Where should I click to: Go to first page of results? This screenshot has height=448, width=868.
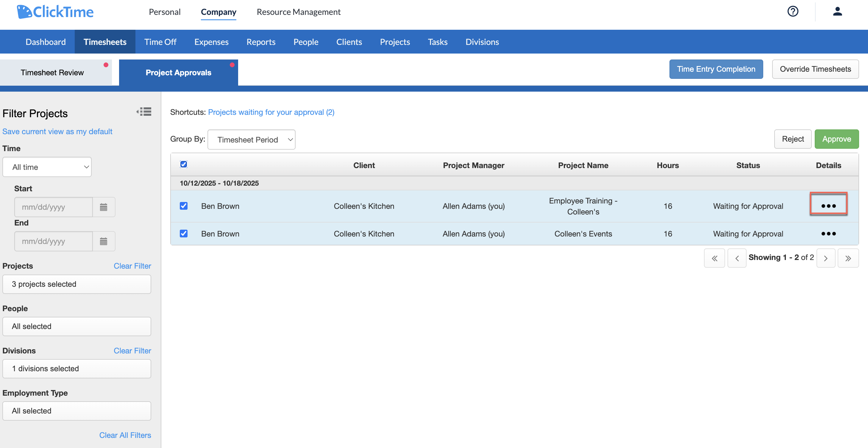pos(714,258)
